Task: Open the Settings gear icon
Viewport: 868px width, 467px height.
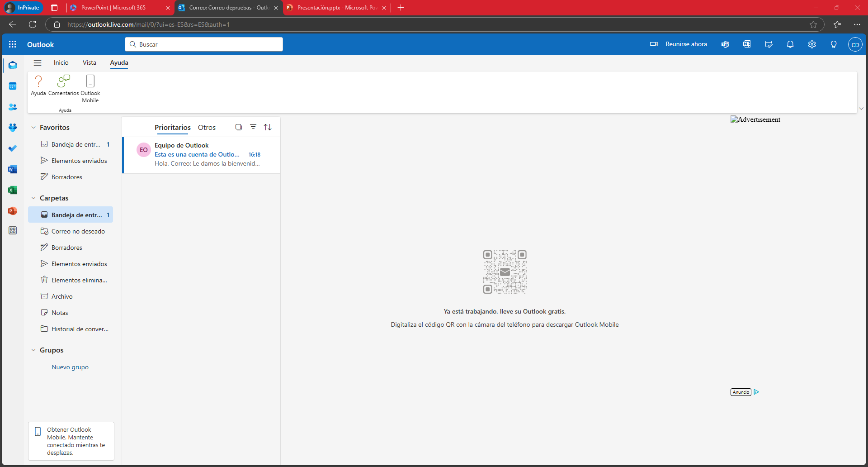Action: 812,44
